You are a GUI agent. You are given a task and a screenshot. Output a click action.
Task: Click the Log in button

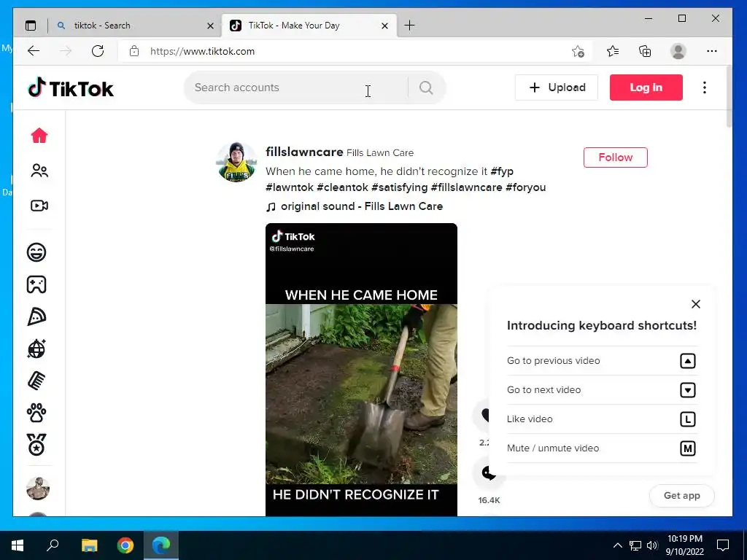[646, 87]
